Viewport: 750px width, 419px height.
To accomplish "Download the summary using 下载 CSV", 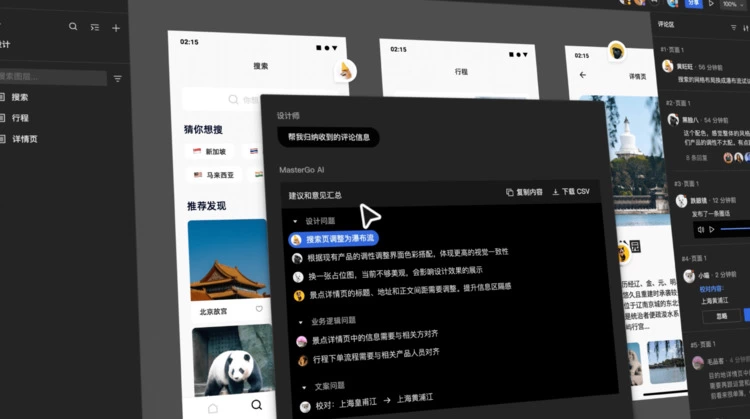I will coord(570,192).
